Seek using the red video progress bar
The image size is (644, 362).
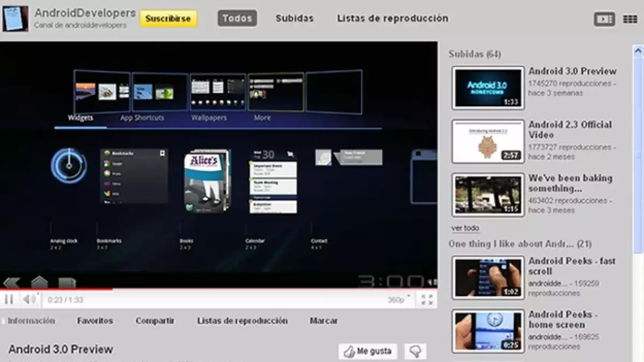[56, 289]
